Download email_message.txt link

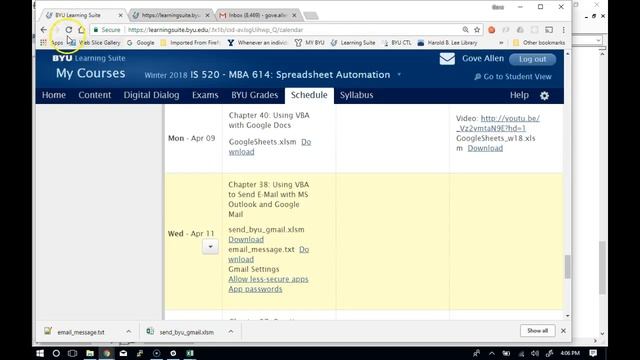[x=269, y=254]
